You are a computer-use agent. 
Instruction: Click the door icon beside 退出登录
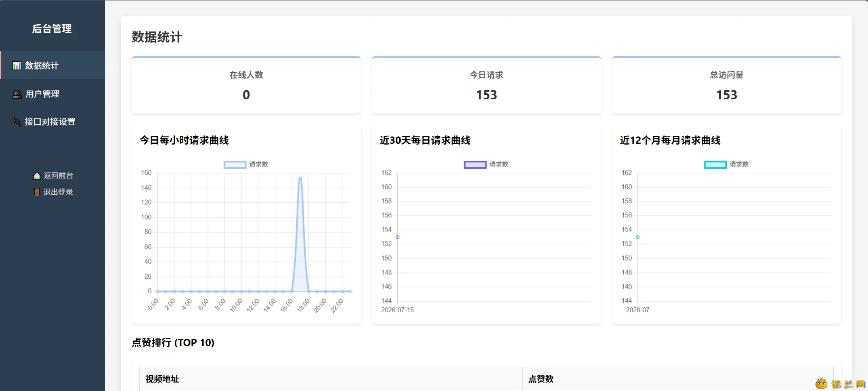click(x=37, y=192)
